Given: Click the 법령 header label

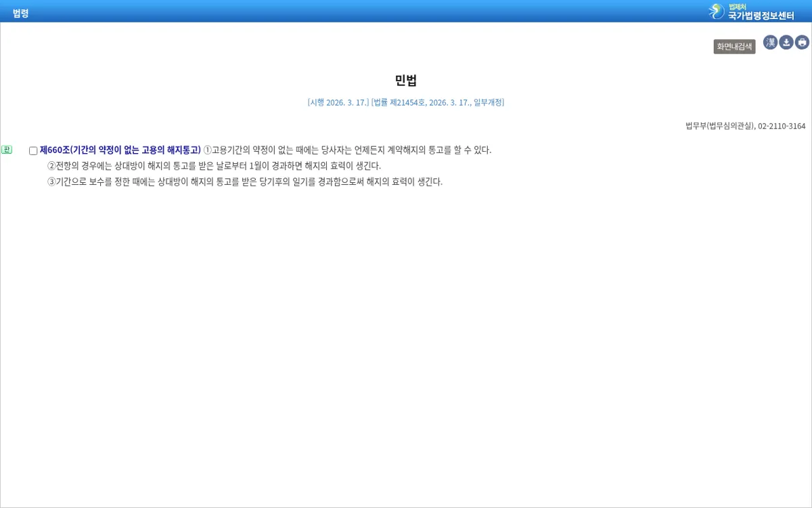Looking at the screenshot, I should (20, 13).
